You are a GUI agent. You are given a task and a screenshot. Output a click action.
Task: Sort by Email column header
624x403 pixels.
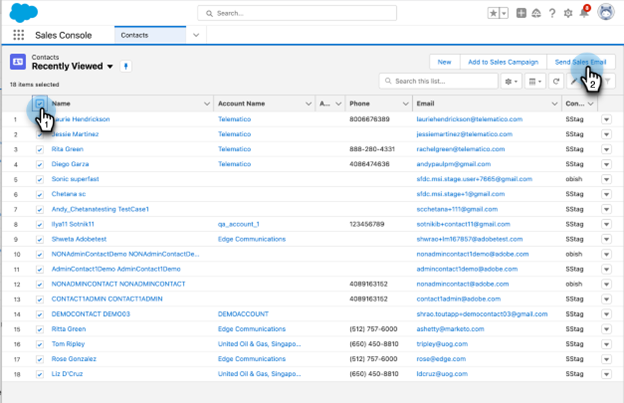pos(425,103)
